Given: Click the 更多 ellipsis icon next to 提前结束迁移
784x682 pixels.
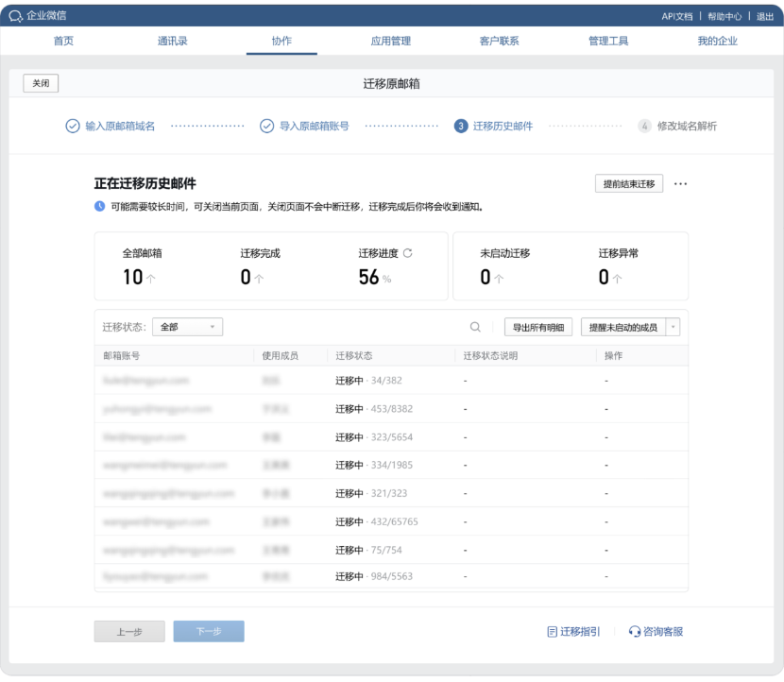Looking at the screenshot, I should (681, 184).
